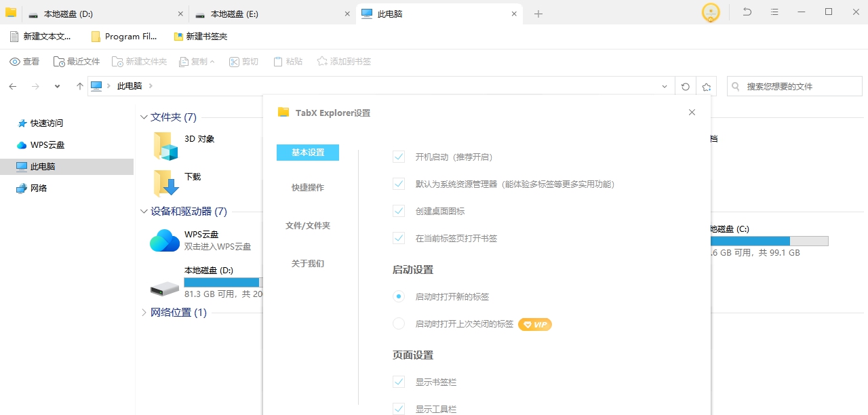
Task: Expand the 网络位置 section
Action: (x=143, y=312)
